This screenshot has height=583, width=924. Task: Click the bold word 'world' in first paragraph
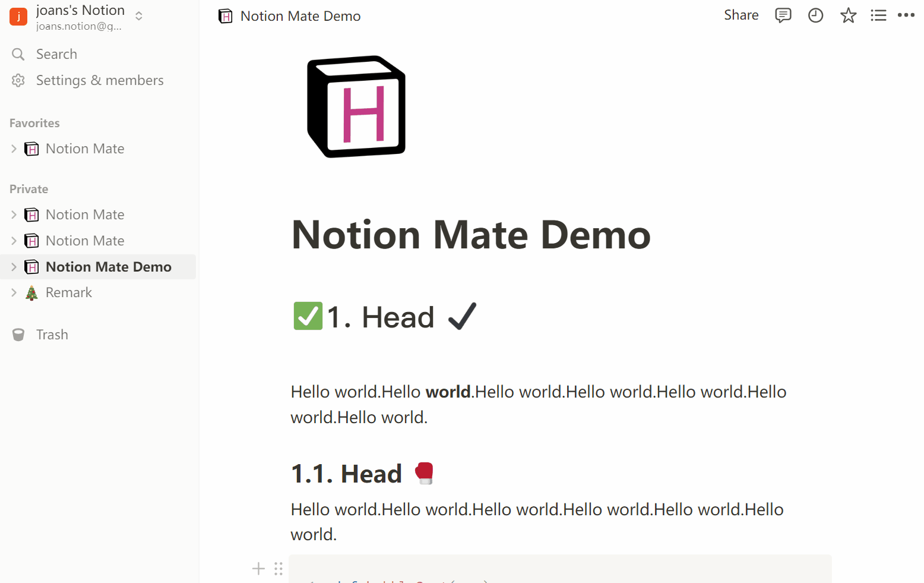point(448,392)
